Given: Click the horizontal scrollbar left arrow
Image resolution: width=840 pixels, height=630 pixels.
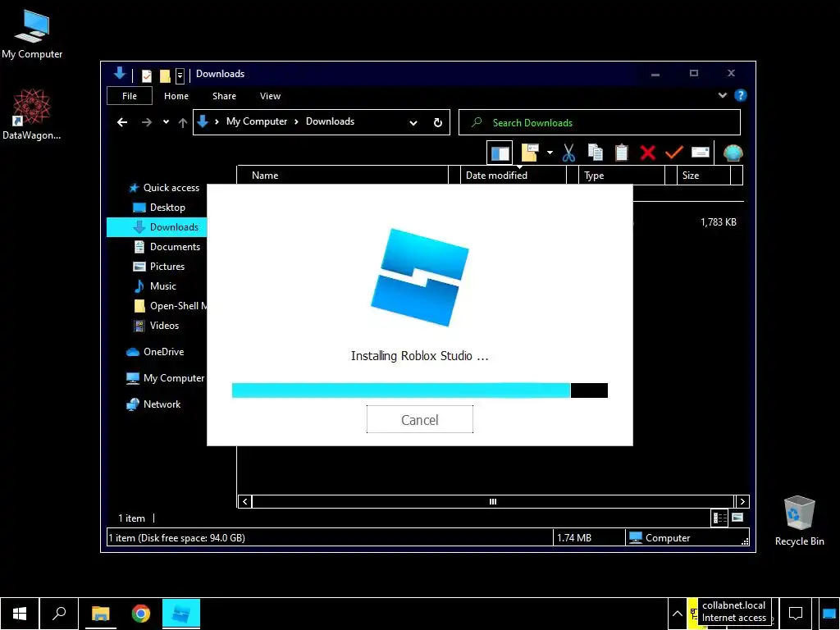Looking at the screenshot, I should [244, 501].
